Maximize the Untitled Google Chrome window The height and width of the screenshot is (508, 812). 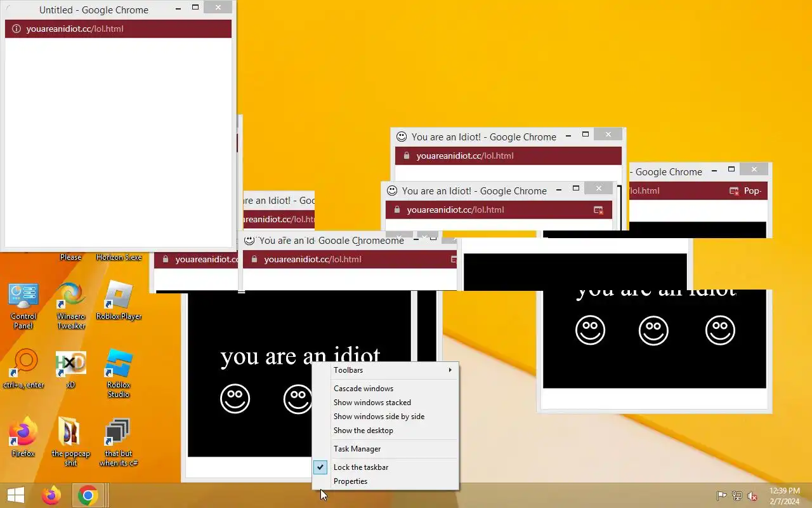point(195,8)
